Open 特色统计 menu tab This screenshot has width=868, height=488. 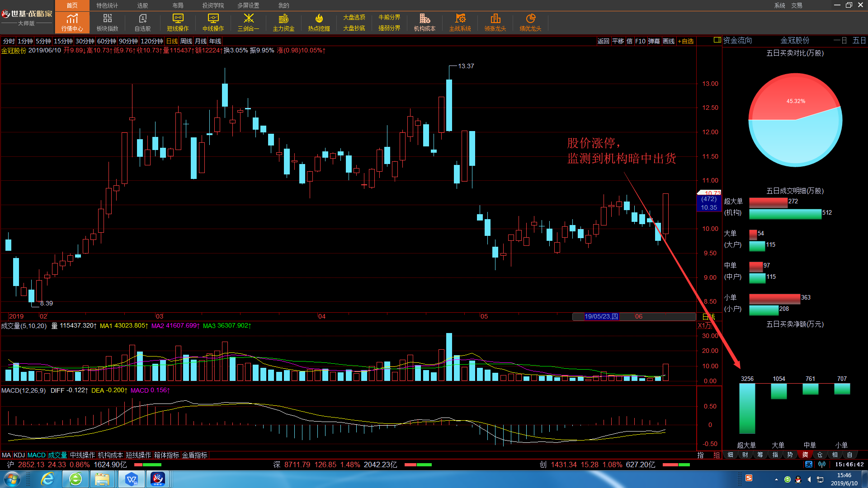point(107,5)
